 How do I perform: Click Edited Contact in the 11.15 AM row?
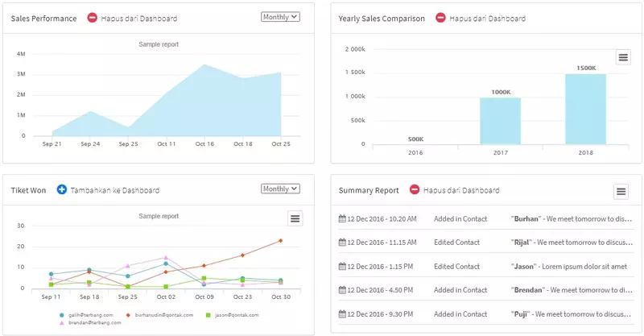click(x=456, y=243)
